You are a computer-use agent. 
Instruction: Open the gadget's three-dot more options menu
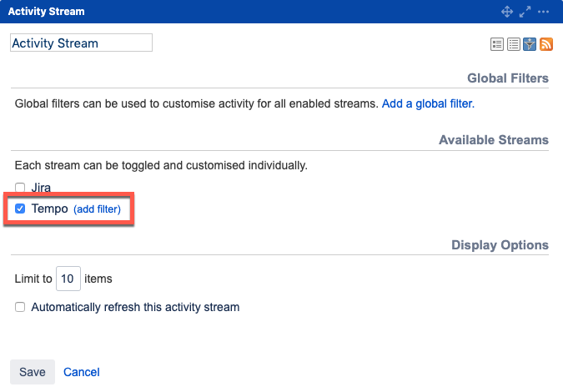coord(544,12)
